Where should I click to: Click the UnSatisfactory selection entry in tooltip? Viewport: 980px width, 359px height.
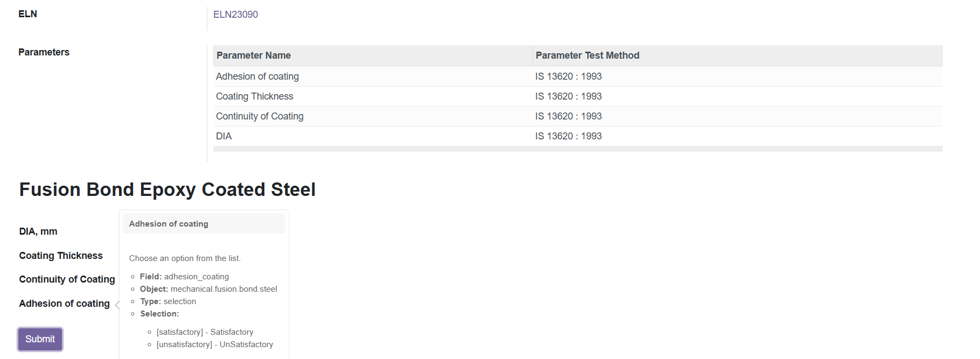click(x=215, y=344)
